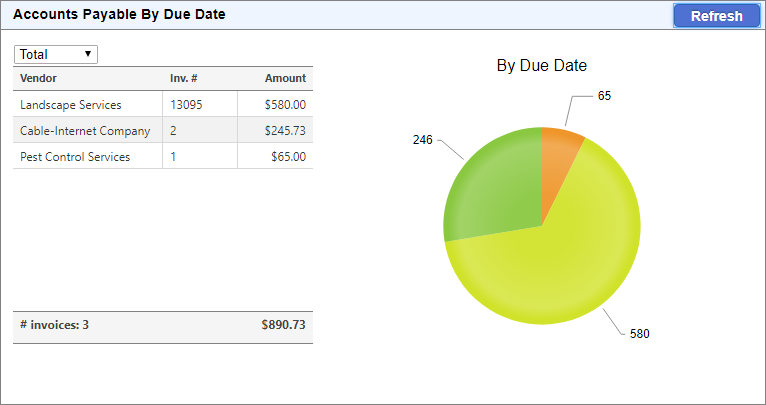The width and height of the screenshot is (766, 405).
Task: Click the 580 pie chart label
Action: tap(639, 334)
